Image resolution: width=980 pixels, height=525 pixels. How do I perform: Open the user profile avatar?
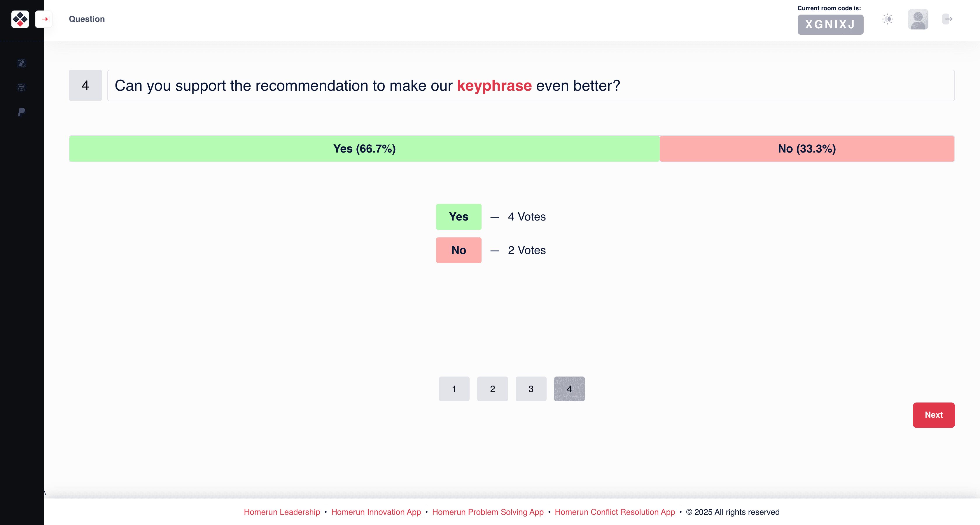(x=918, y=20)
